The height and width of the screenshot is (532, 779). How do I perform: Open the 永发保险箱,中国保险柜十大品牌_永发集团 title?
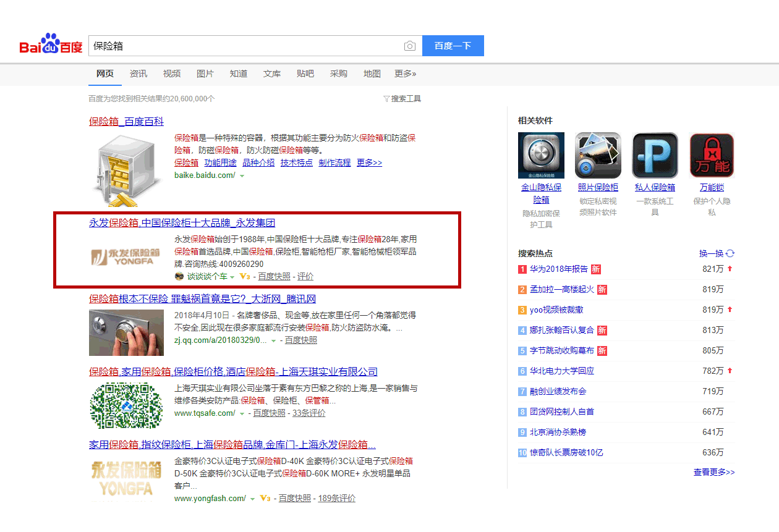(x=182, y=222)
